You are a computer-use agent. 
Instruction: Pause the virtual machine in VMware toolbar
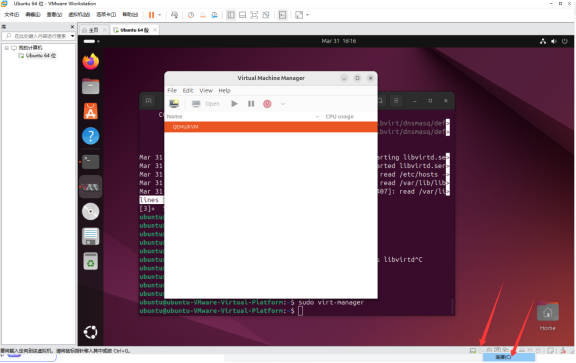tap(151, 15)
